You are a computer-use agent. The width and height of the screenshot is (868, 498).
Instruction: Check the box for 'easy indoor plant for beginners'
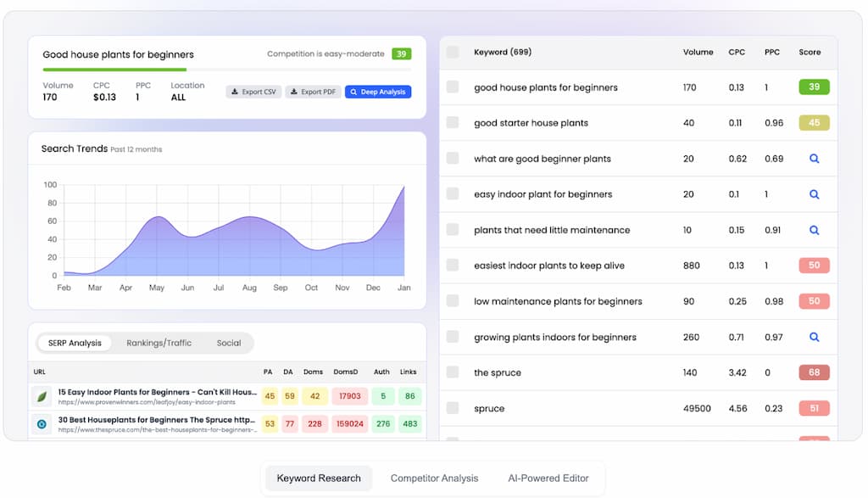[453, 194]
